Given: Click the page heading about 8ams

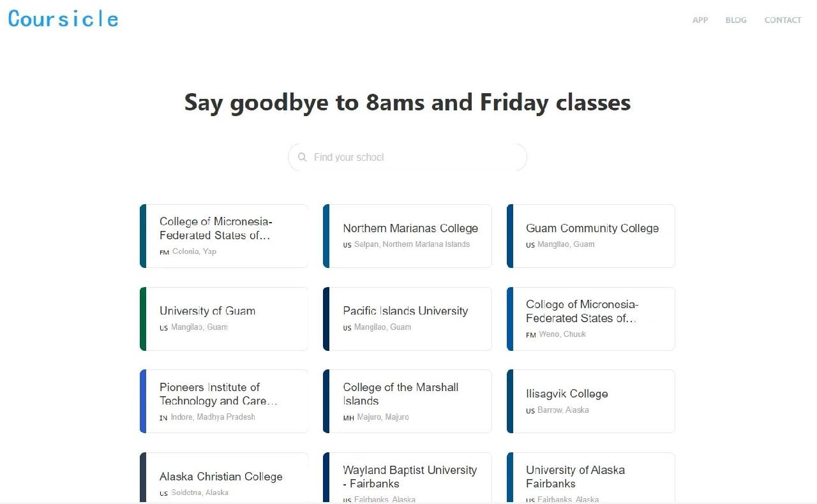Looking at the screenshot, I should tap(407, 103).
